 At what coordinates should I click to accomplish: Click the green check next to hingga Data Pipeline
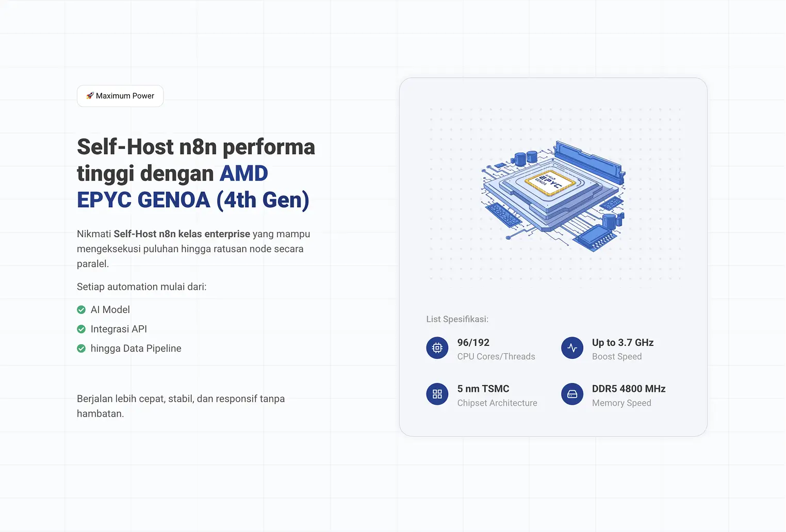click(x=81, y=348)
